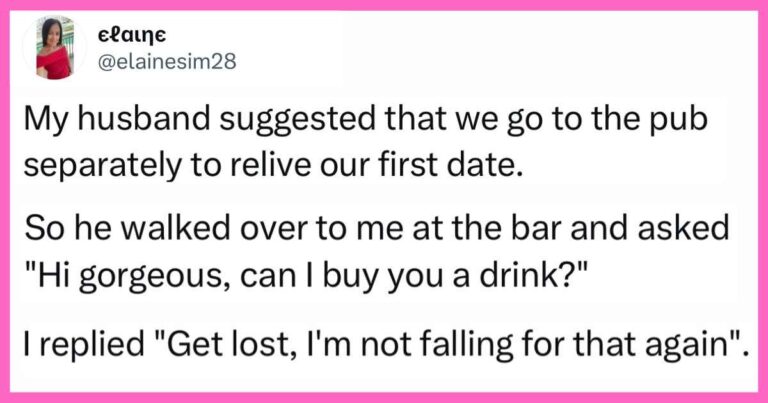This screenshot has height=403, width=768.
Task: Open the @elainesim28 handle link
Action: pos(167,62)
